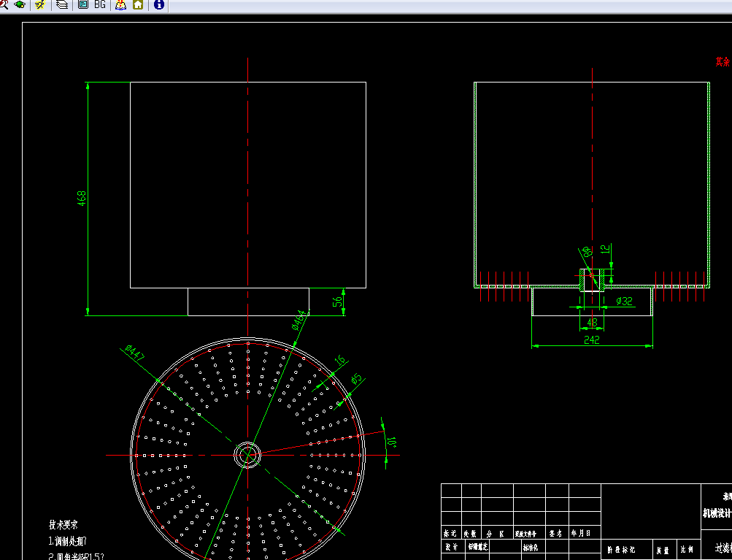Select the ø32 dimension label
The height and width of the screenshot is (560, 732).
(624, 302)
